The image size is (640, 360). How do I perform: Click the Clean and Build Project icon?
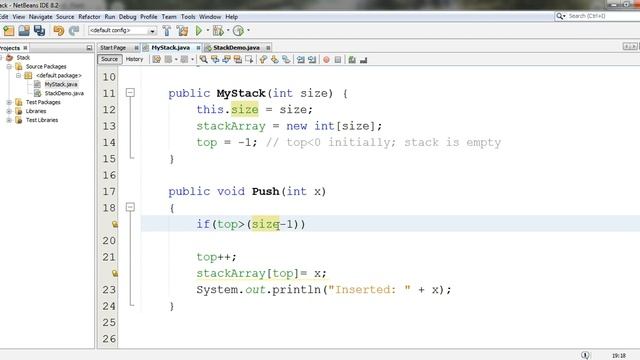click(182, 31)
